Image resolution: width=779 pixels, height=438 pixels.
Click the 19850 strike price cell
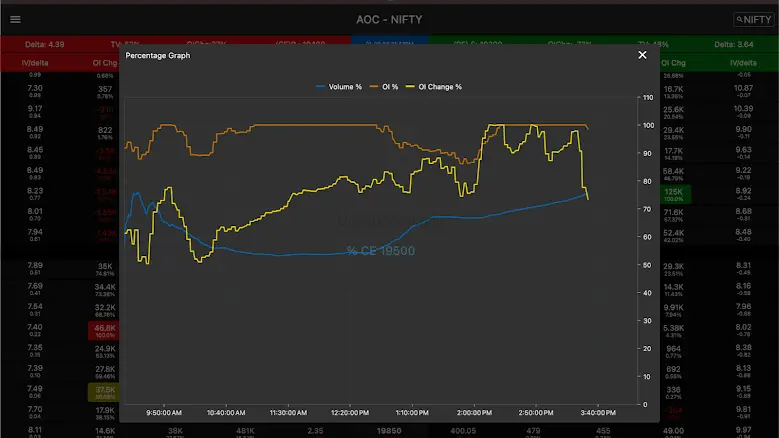coord(389,431)
